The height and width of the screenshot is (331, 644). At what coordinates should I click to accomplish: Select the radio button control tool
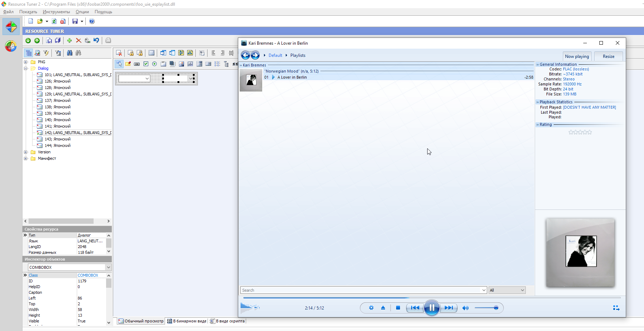click(x=155, y=64)
